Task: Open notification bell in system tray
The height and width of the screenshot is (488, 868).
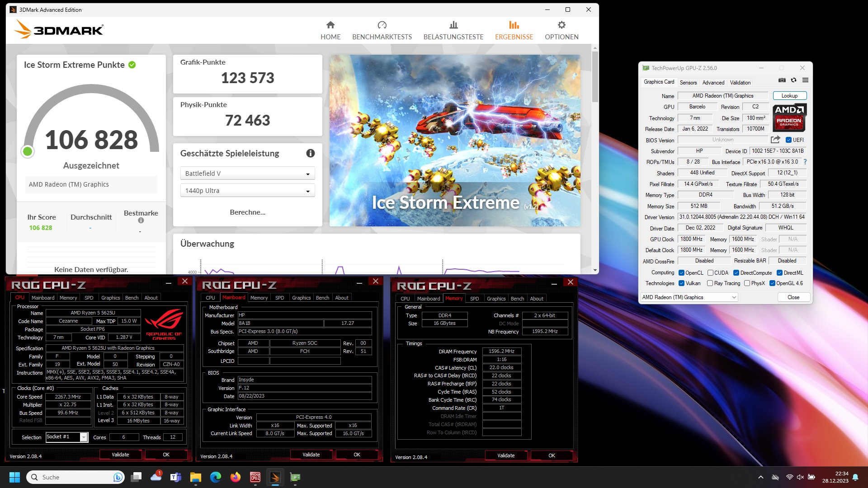Action: click(855, 477)
